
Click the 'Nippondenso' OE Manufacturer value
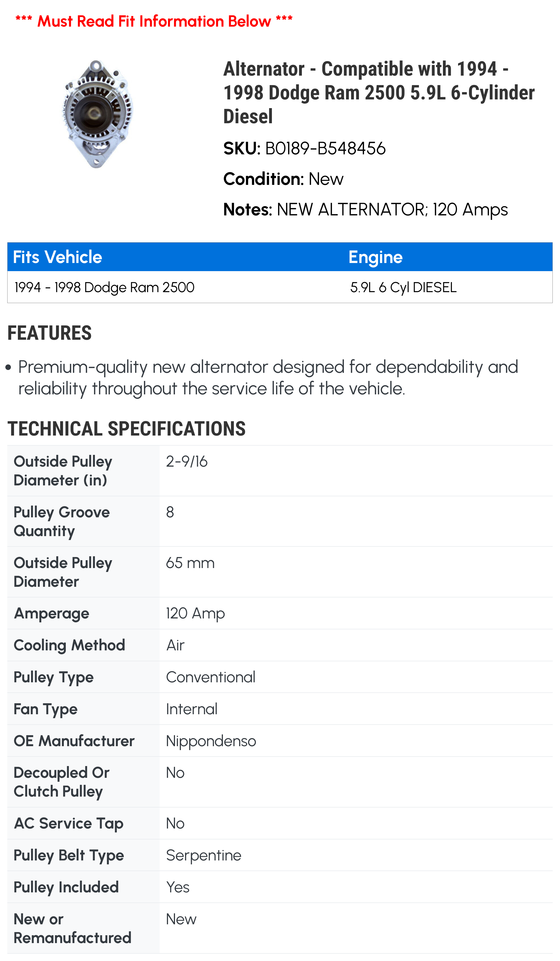click(211, 741)
